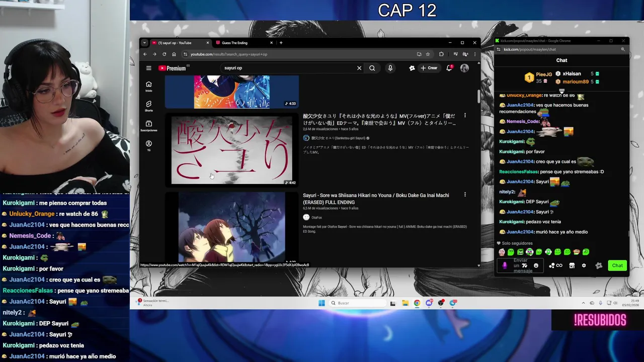
Task: Open the 酸欠少女さユリ MV title link
Action: coord(379,119)
